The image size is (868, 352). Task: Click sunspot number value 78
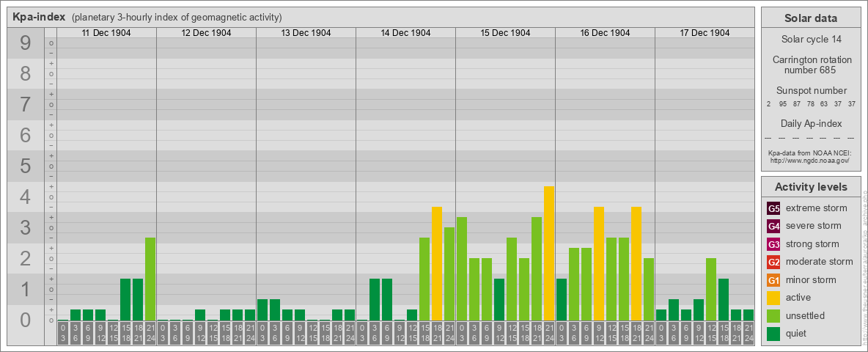pos(810,104)
